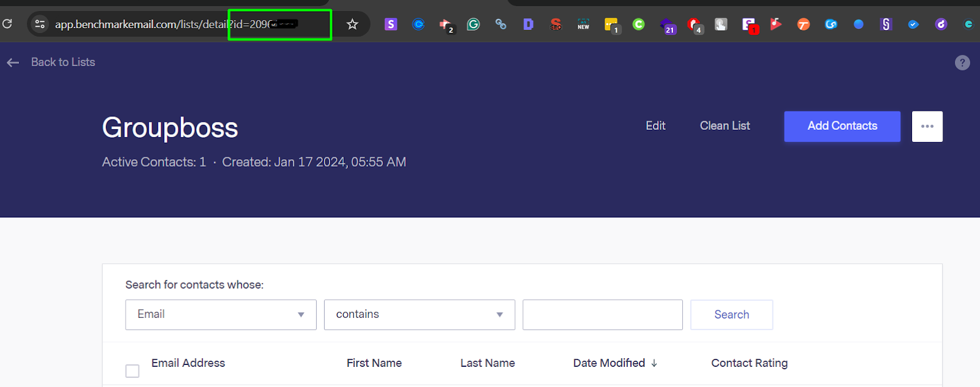980x387 pixels.
Task: Open the contains condition dropdown
Action: tap(420, 315)
